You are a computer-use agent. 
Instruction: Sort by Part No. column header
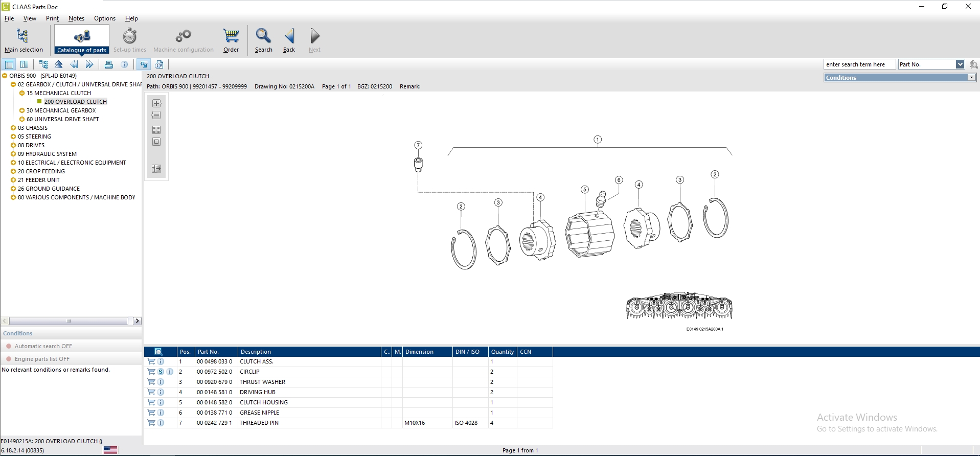(216, 352)
